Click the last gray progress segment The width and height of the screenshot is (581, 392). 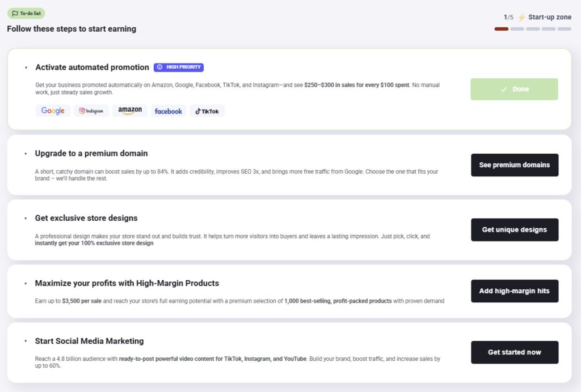pos(565,29)
